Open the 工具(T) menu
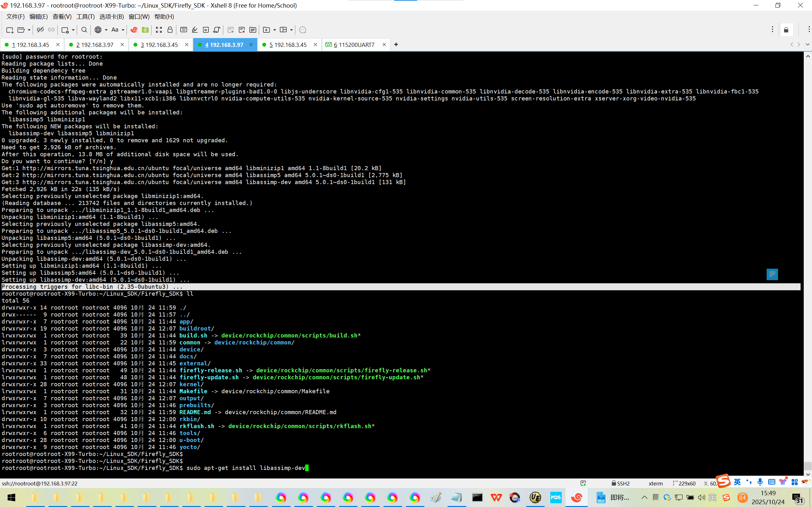 [x=85, y=16]
